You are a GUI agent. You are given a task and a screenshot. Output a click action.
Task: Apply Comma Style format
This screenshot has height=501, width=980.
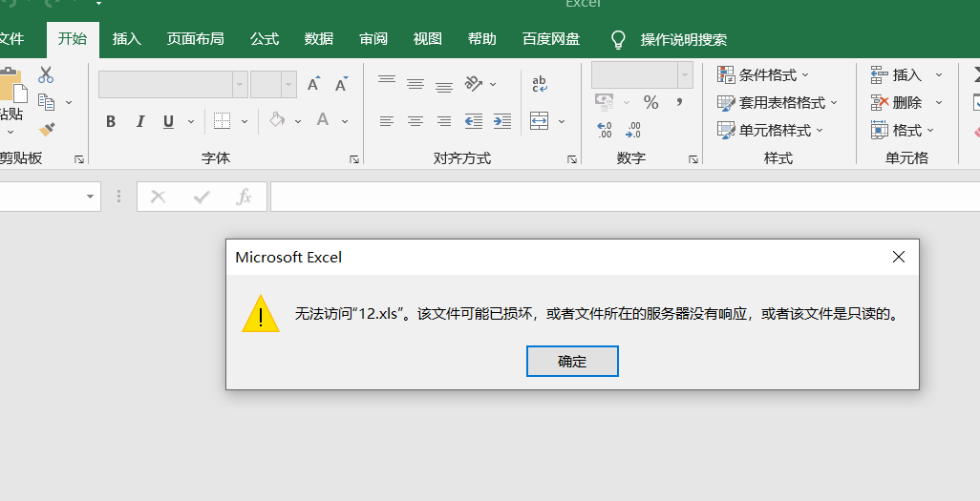coord(679,102)
